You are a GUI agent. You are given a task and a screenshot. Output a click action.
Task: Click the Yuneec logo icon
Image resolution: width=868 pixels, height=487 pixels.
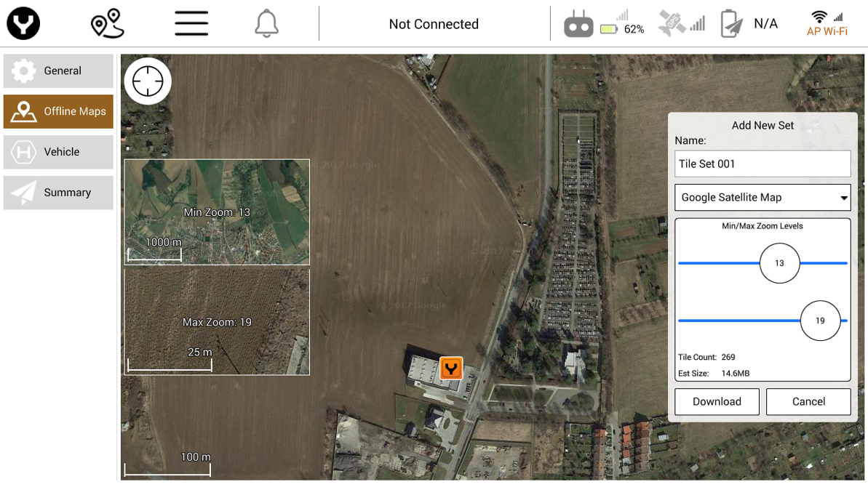(x=23, y=23)
